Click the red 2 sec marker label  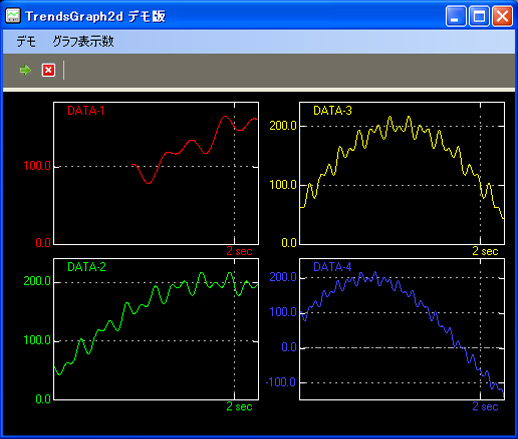point(239,251)
